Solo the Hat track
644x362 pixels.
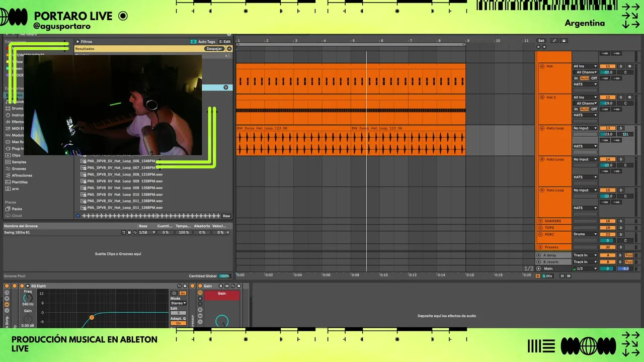point(621,66)
